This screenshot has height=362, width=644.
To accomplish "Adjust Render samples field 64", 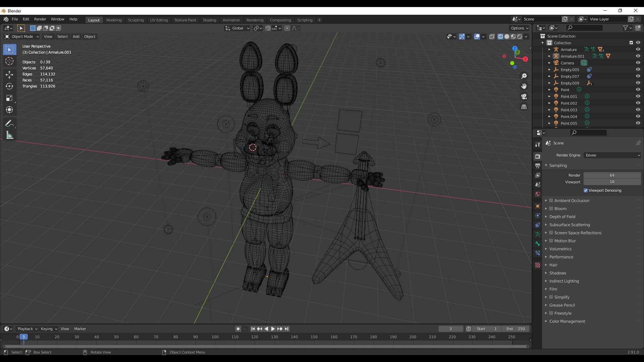I will (x=612, y=175).
